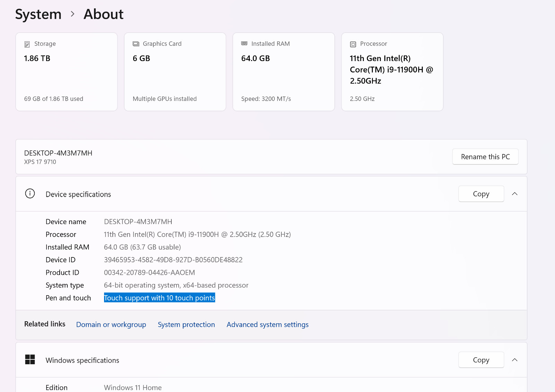Click the Windows specifications heading
Image resolution: width=555 pixels, height=392 pixels.
coord(83,360)
